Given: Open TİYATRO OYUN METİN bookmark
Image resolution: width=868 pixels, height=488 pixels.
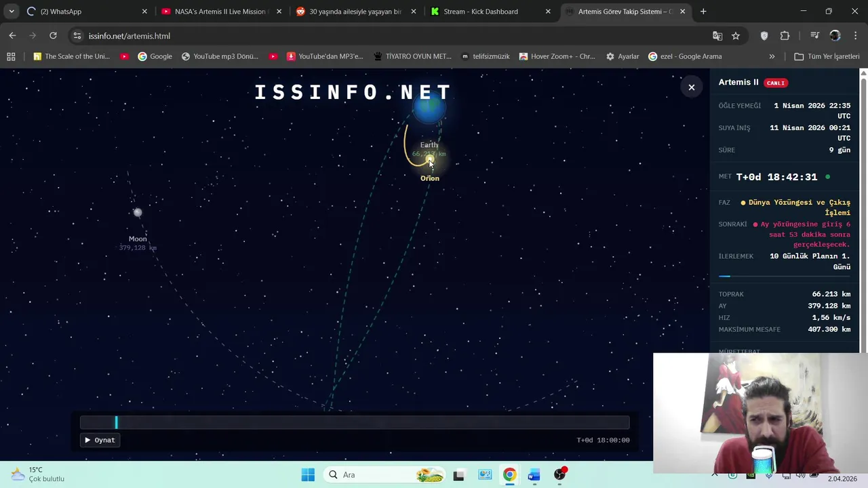Looking at the screenshot, I should click(412, 56).
